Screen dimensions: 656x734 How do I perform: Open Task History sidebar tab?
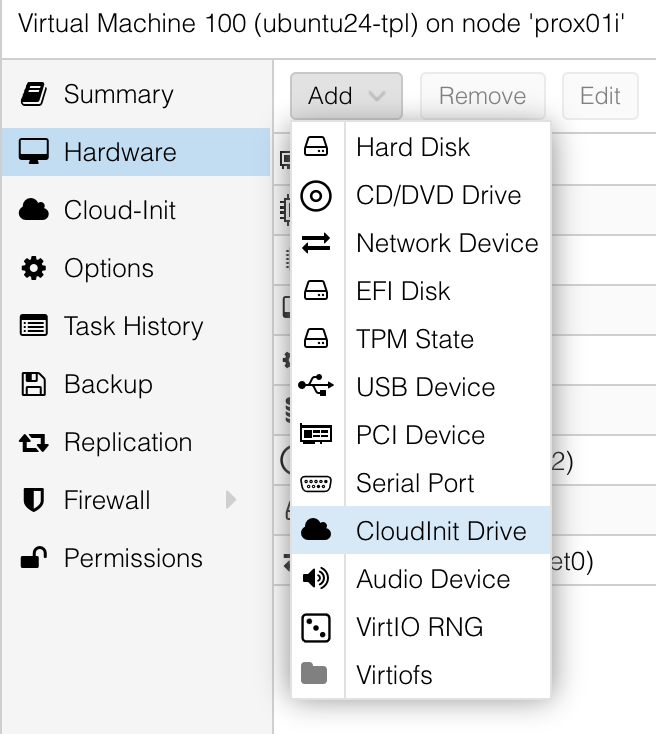tap(136, 326)
